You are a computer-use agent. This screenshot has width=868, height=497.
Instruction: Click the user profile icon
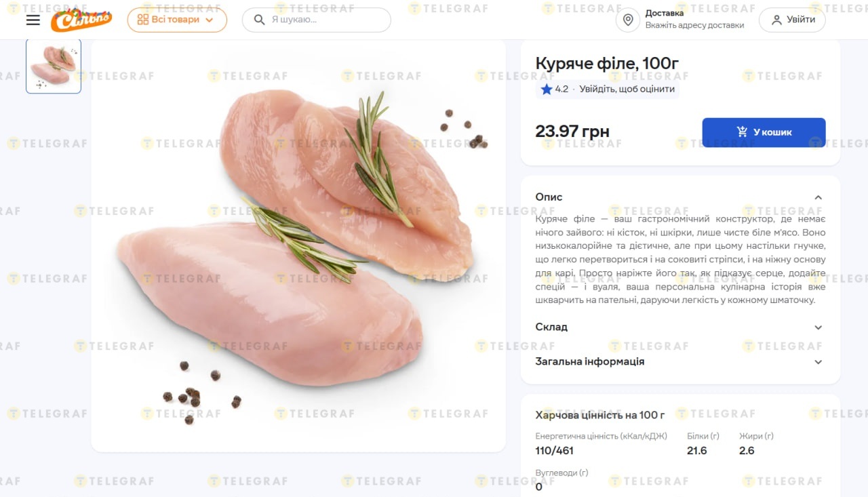[x=776, y=20]
